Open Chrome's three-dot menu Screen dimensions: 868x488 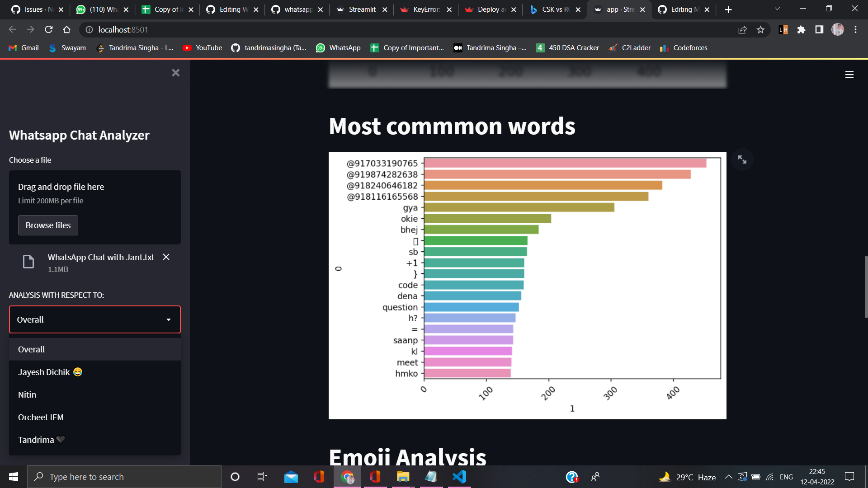coord(855,30)
